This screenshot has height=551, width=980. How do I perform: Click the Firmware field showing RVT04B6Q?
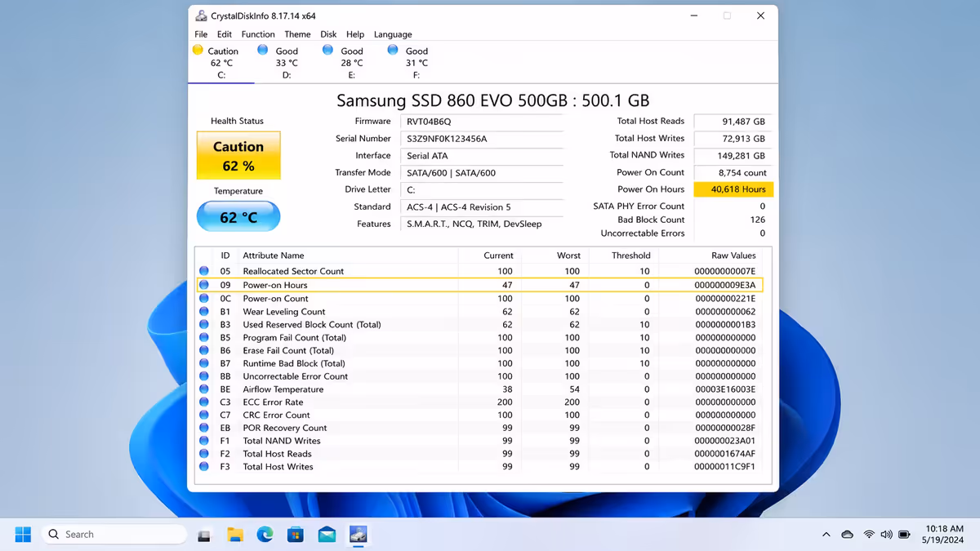(483, 122)
